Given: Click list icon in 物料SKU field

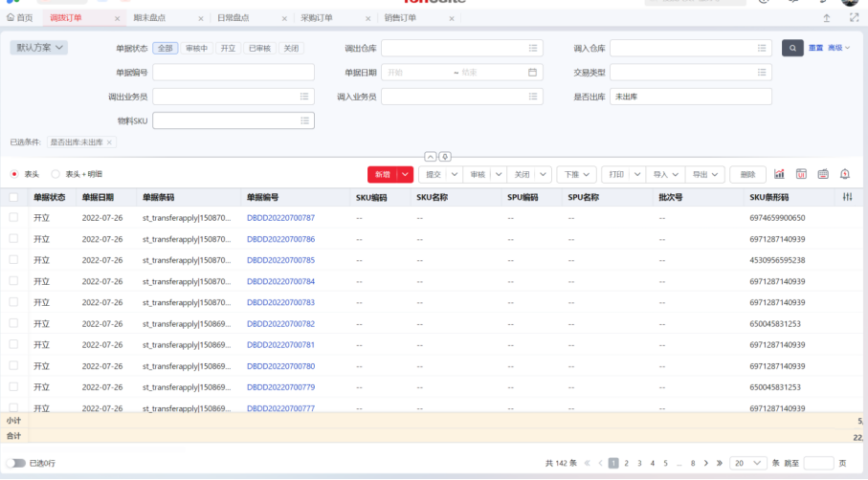Looking at the screenshot, I should [304, 120].
